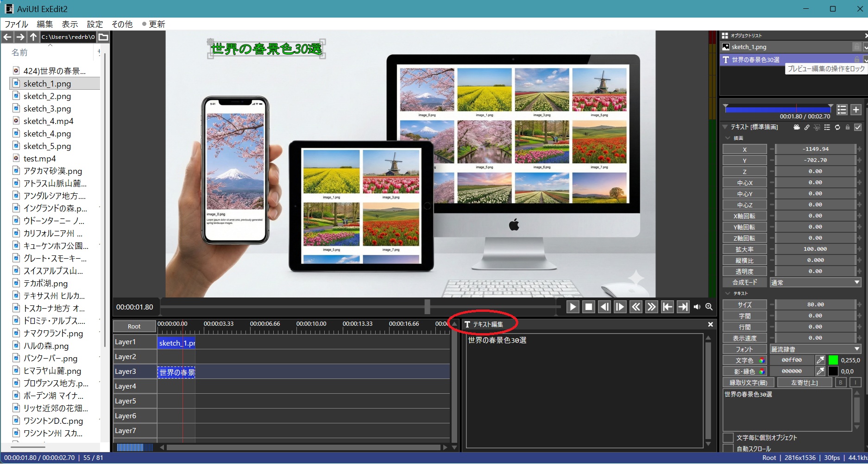Screen dimensions: 868x465
Task: Tick the 自動スクロール checkbox
Action: (729, 449)
